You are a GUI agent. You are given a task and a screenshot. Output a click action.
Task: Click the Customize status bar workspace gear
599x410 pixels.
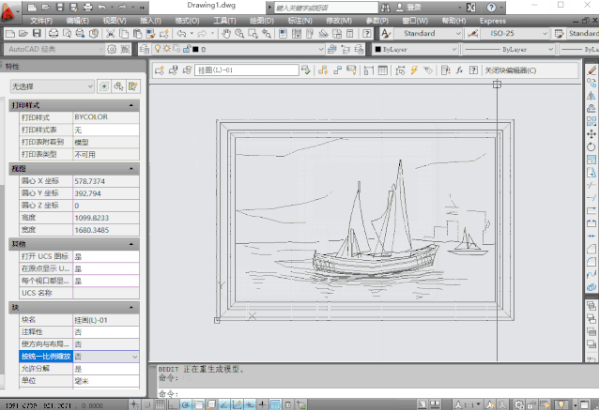519,404
